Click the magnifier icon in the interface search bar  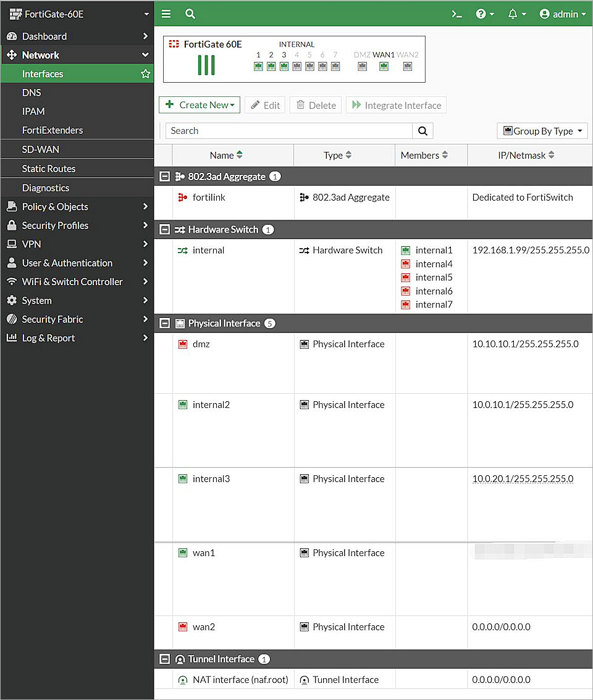point(423,130)
